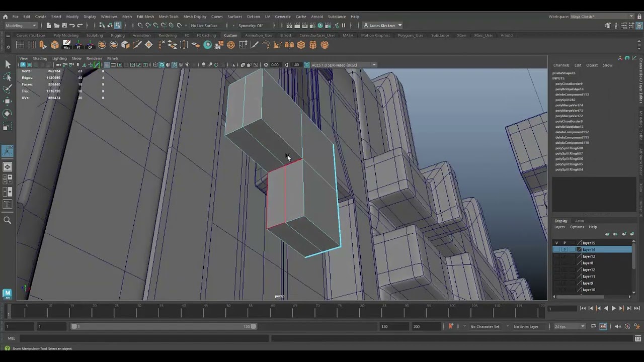
Task: Choose the Paint Selection tool
Action: [x=8, y=89]
